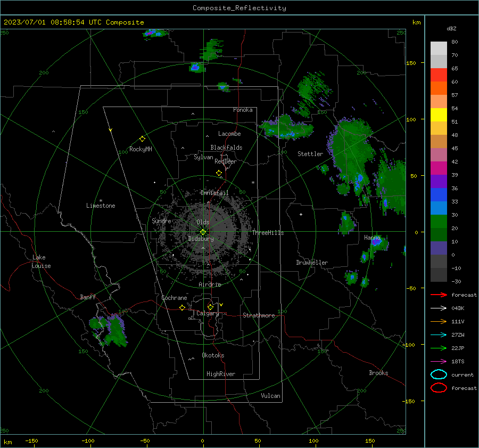Click the yellow radar site marker near Didsbury
The image size is (479, 448).
(x=203, y=232)
